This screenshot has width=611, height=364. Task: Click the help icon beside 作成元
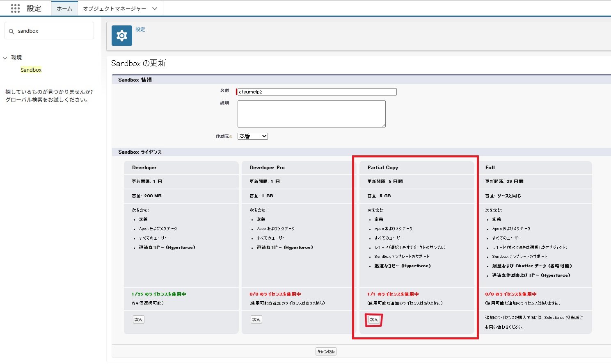point(231,136)
